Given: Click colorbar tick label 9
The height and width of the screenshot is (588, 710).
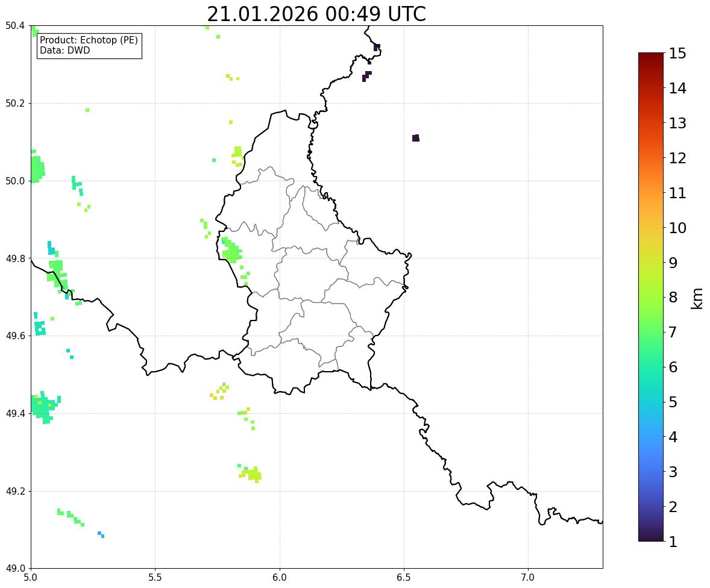Looking at the screenshot, I should tap(673, 263).
